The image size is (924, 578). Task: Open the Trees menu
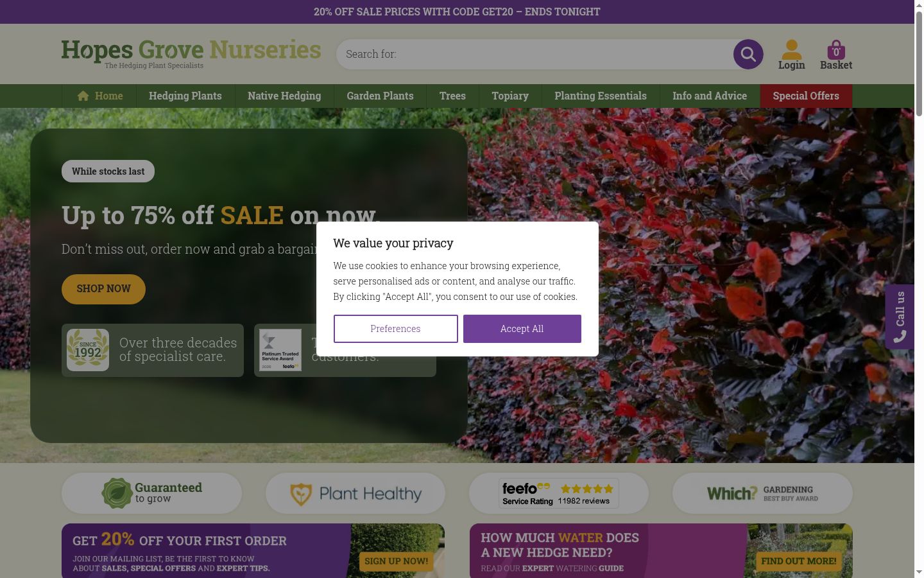tap(452, 96)
